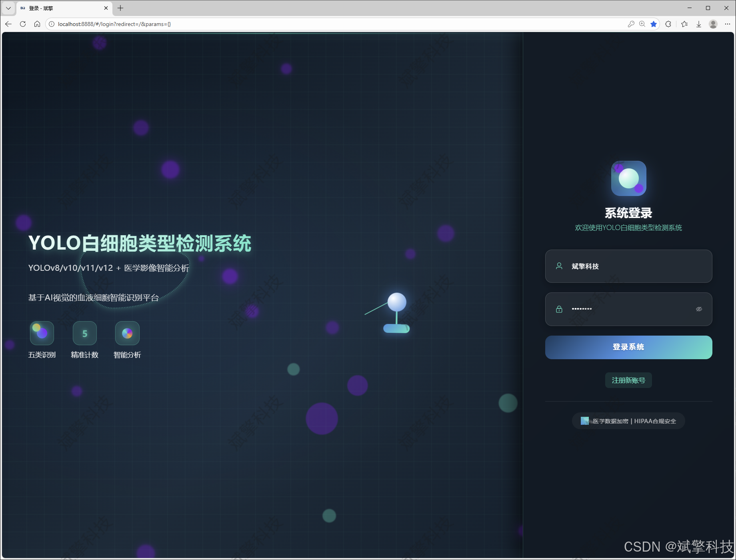Viewport: 736px width, 560px height.
Task: Click the system login logo icon
Action: [628, 178]
